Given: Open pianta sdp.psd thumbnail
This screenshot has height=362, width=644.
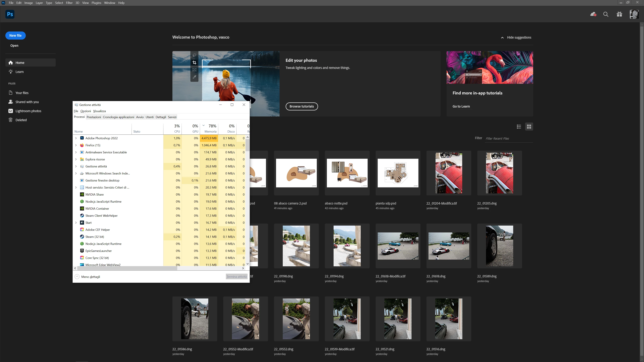Looking at the screenshot, I should click(398, 173).
